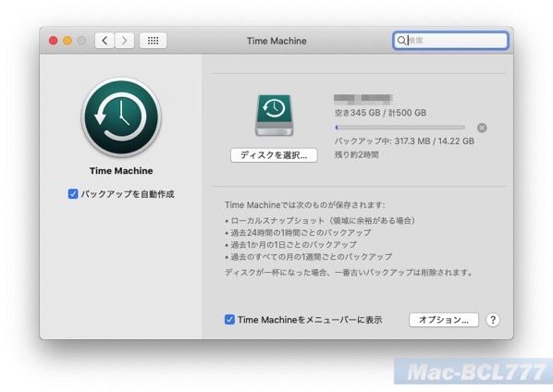Toggle the バックアップを自動作成 checkbox

coord(73,194)
